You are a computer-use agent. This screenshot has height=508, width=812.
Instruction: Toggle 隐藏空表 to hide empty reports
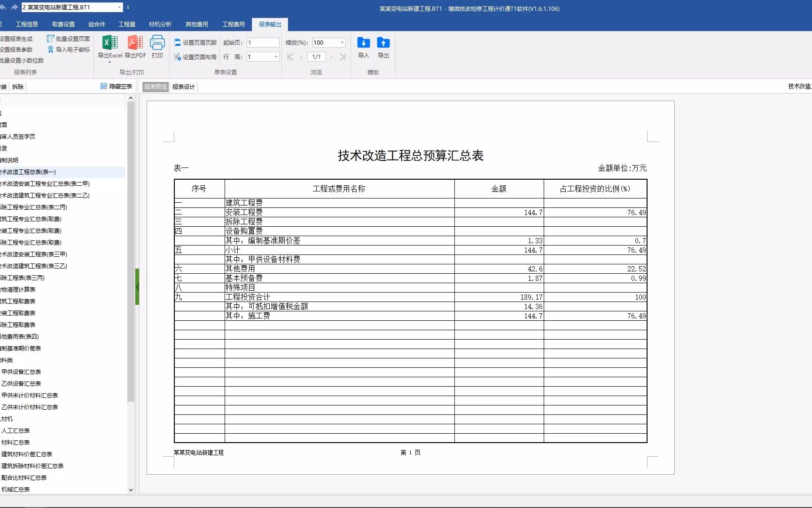click(116, 86)
